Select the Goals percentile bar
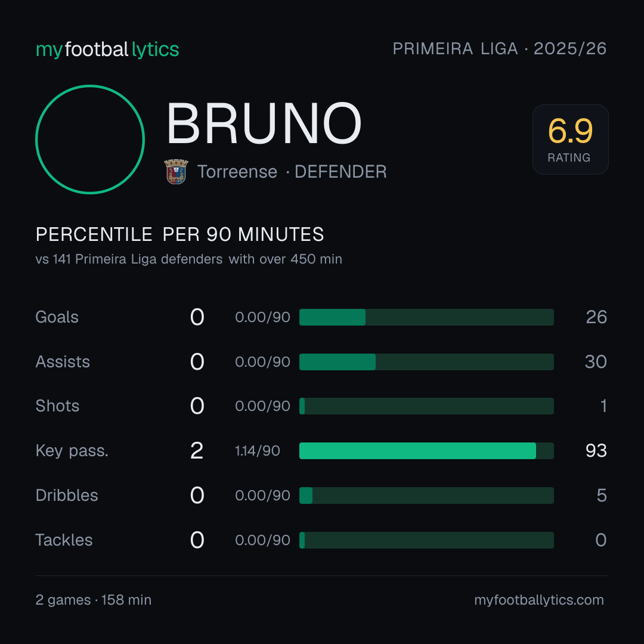This screenshot has height=644, width=644. click(426, 317)
